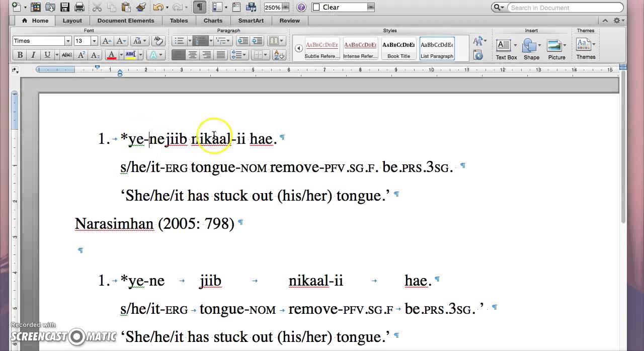Apply strikethrough formatting
The image size is (644, 351).
point(66,55)
